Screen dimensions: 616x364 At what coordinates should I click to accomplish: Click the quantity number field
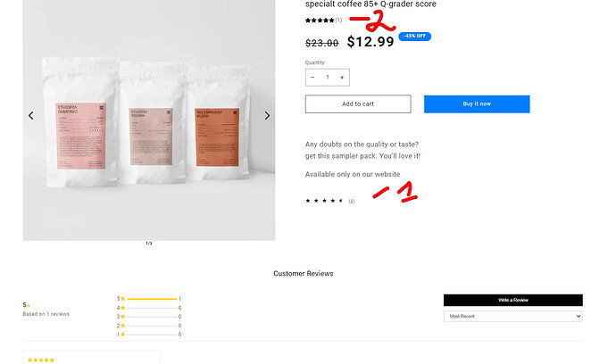[328, 78]
